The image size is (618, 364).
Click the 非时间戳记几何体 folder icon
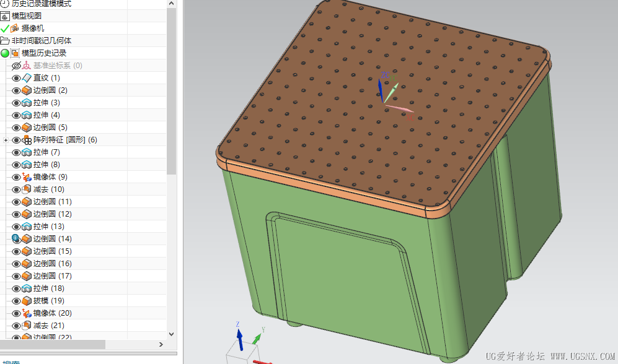pyautogui.click(x=5, y=40)
